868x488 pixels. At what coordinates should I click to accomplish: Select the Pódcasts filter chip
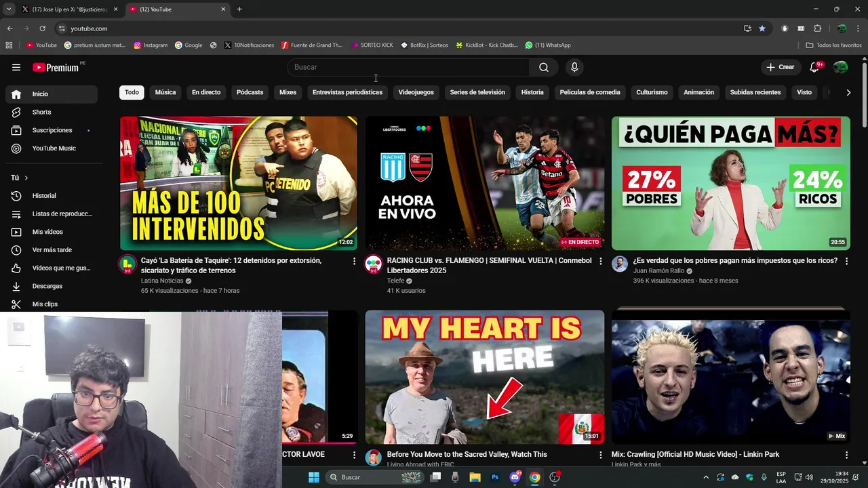click(250, 92)
